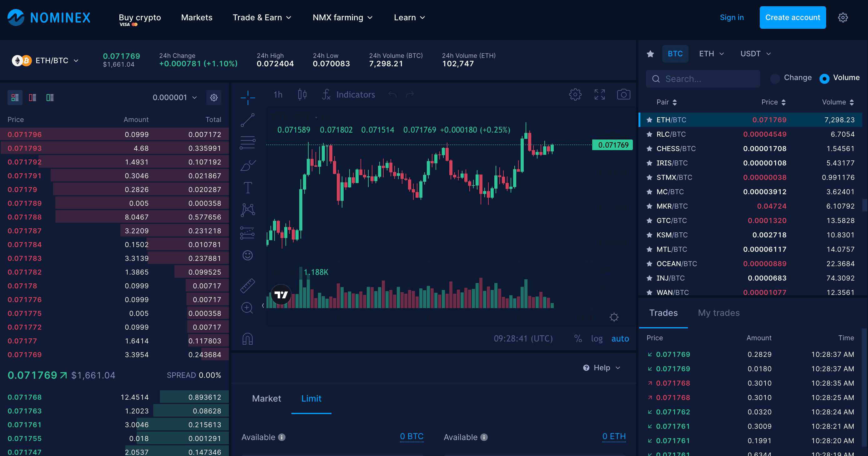Open the Markets page
Image resolution: width=868 pixels, height=456 pixels.
(197, 18)
